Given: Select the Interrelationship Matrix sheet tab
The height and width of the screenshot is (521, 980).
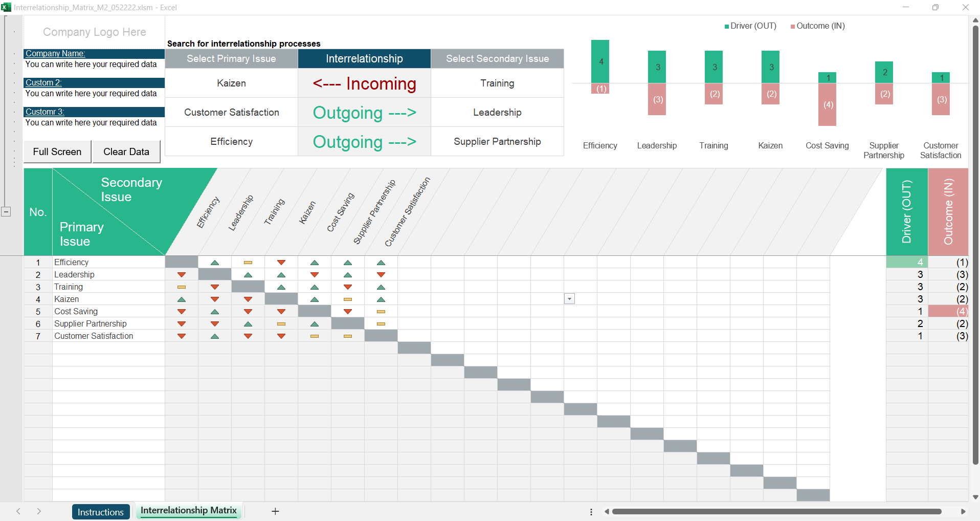Looking at the screenshot, I should [188, 511].
